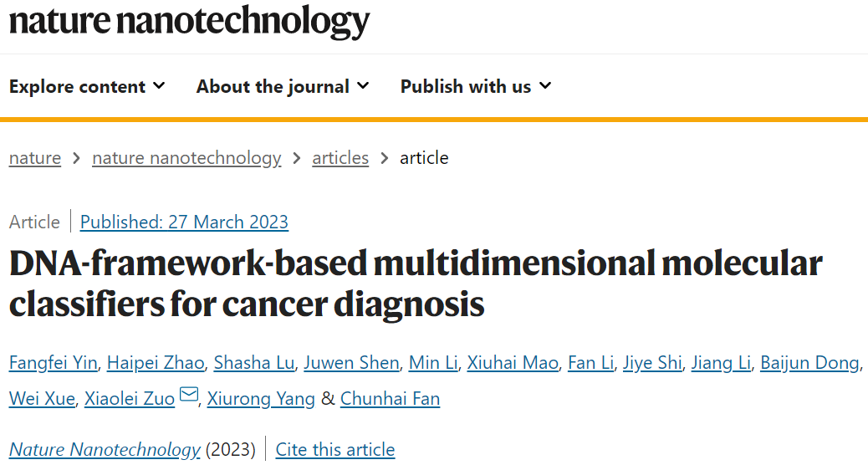
Task: Click author Chunhai Fan
Action: [x=390, y=399]
